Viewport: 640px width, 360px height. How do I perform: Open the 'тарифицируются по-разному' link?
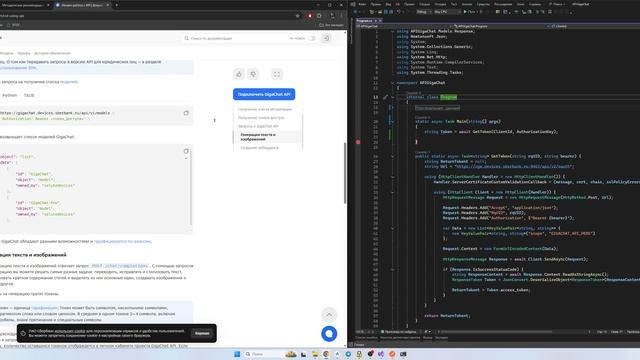pyautogui.click(x=122, y=242)
